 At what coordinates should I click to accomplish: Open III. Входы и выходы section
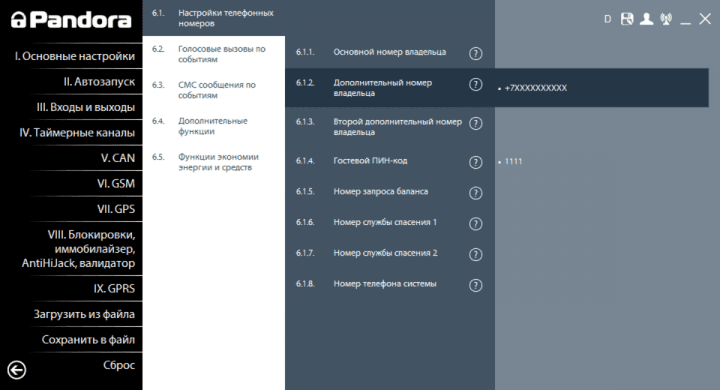86,107
